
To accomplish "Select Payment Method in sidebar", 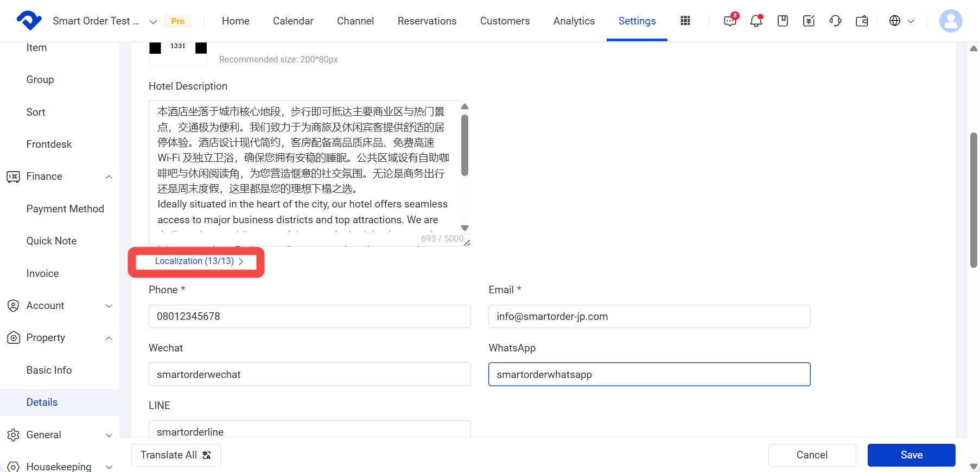I will coord(65,209).
